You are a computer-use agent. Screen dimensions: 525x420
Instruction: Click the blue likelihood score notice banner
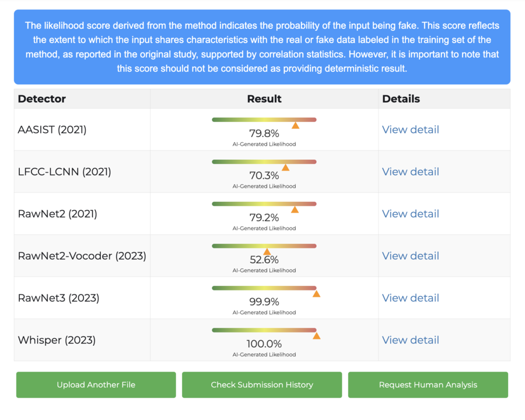pyautogui.click(x=262, y=47)
